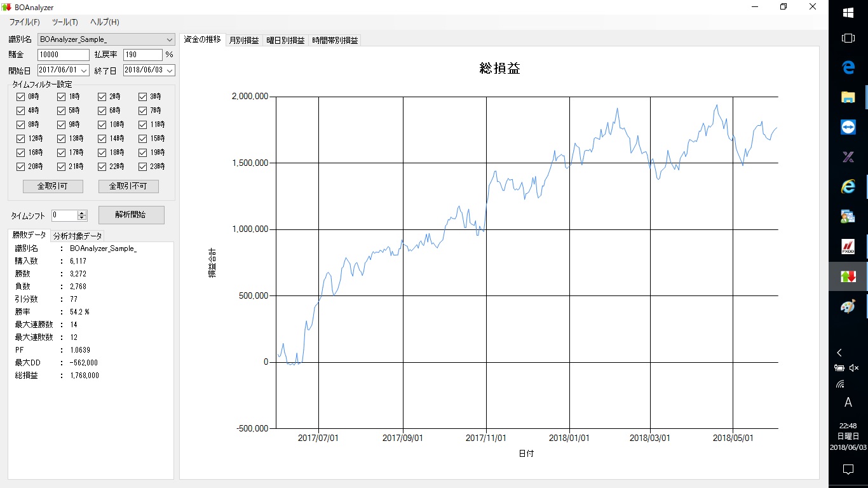This screenshot has width=868, height=488.
Task: Switch to the 月別損益 tab
Action: tap(244, 39)
